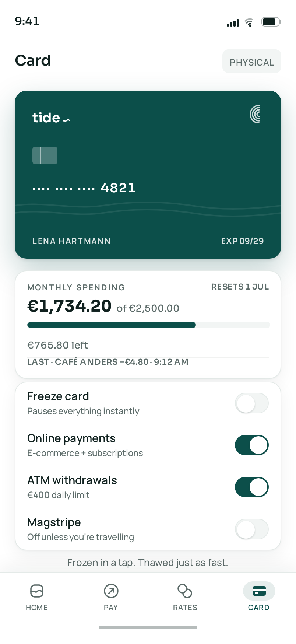Tap the €1,734.20 monthly spending amount
The height and width of the screenshot is (644, 296).
(69, 306)
